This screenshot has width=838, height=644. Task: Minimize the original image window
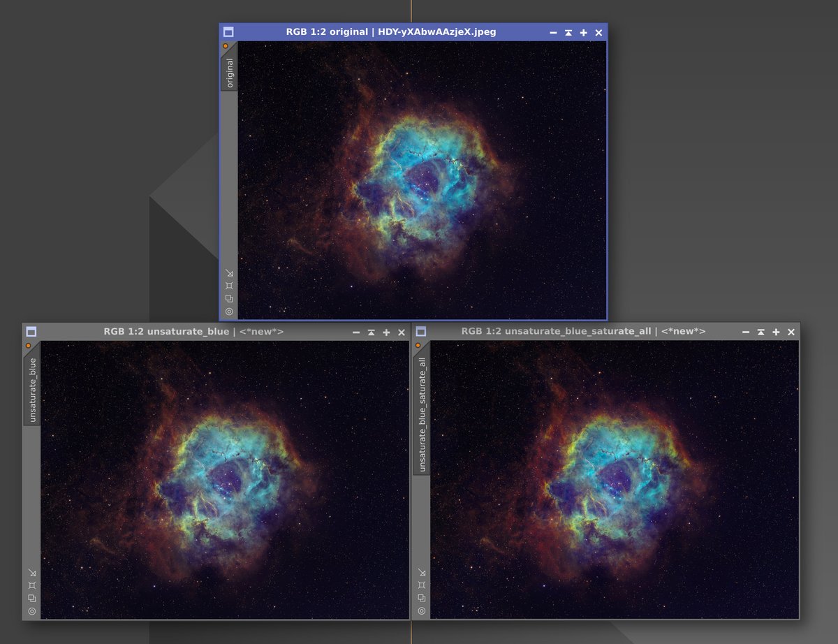(553, 33)
